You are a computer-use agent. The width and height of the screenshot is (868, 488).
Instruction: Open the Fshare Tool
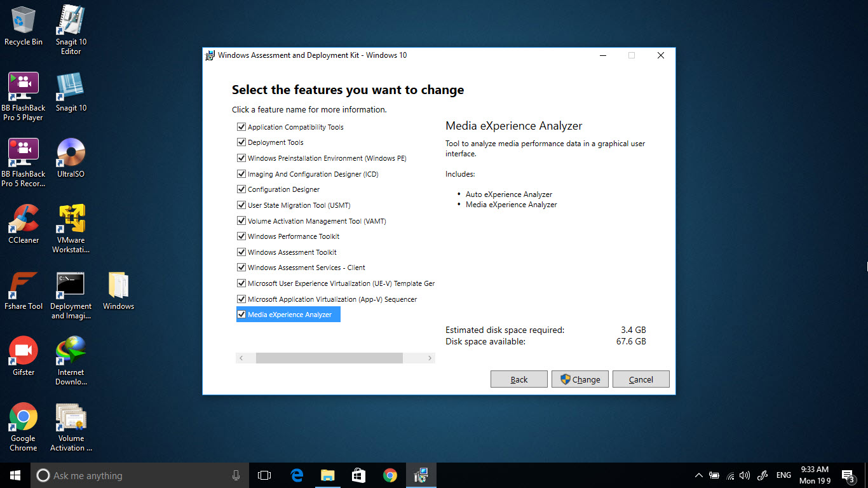(23, 285)
